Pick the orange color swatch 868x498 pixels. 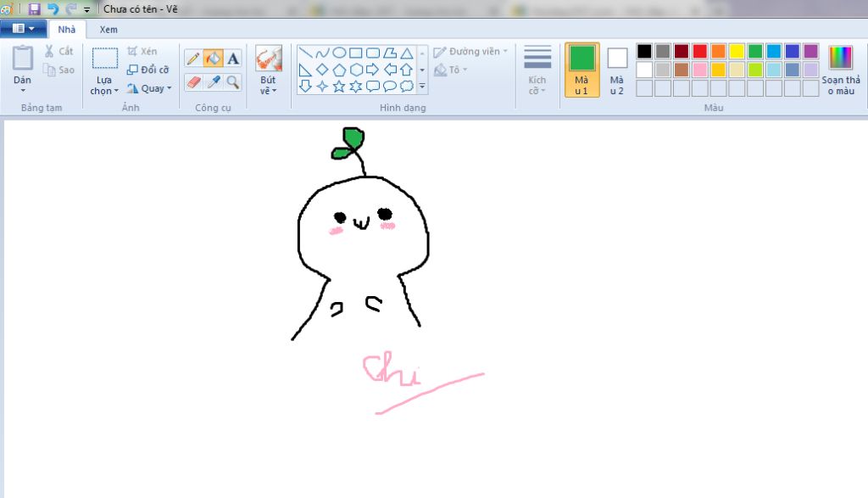click(x=719, y=52)
